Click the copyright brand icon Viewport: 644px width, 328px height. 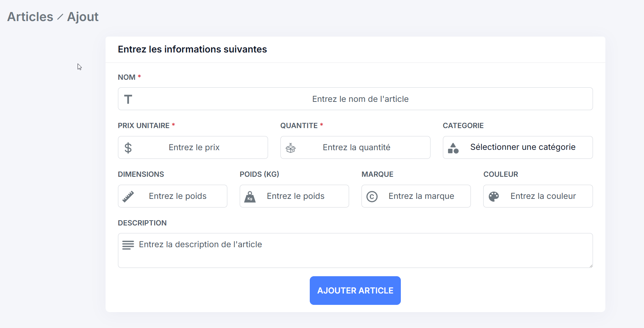372,196
